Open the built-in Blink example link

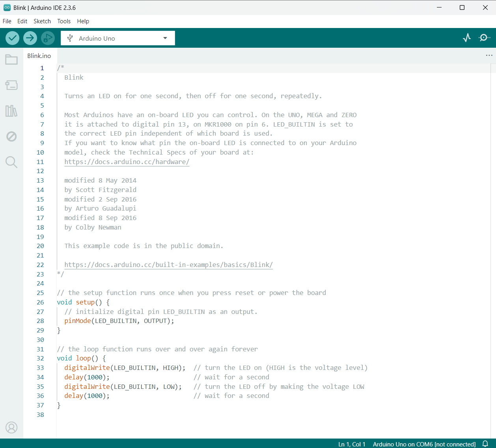(169, 265)
